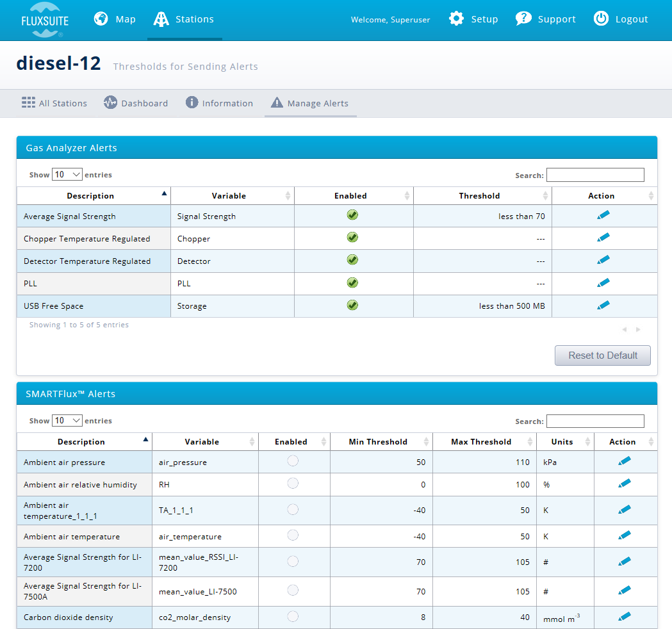
Task: Click the Support question bubble icon
Action: coord(523,19)
